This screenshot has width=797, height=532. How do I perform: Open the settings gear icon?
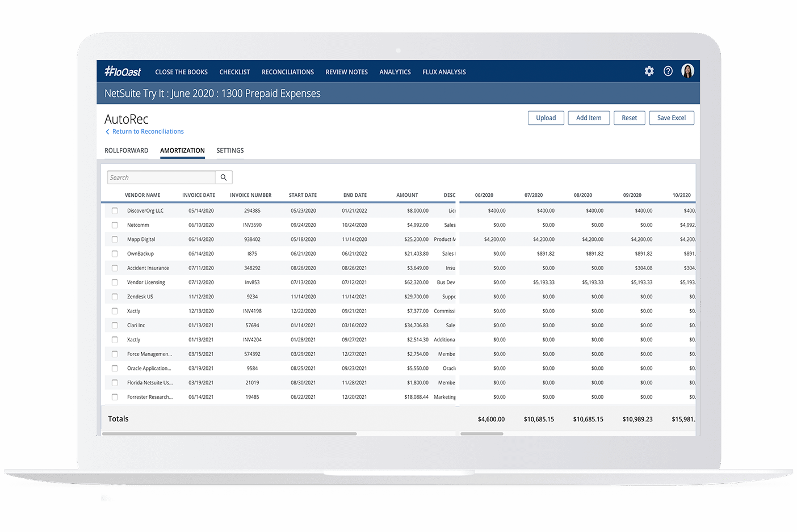pyautogui.click(x=649, y=71)
